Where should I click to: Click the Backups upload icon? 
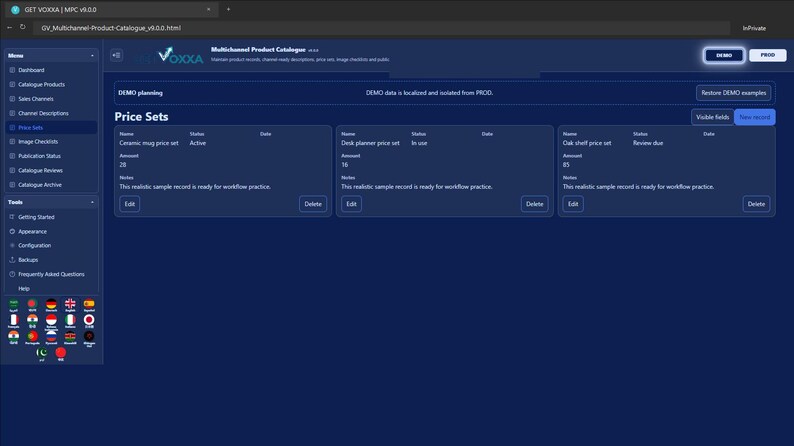click(12, 260)
